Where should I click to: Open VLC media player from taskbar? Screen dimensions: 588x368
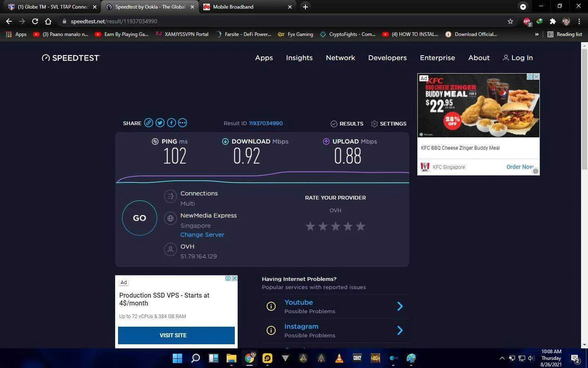pos(339,358)
